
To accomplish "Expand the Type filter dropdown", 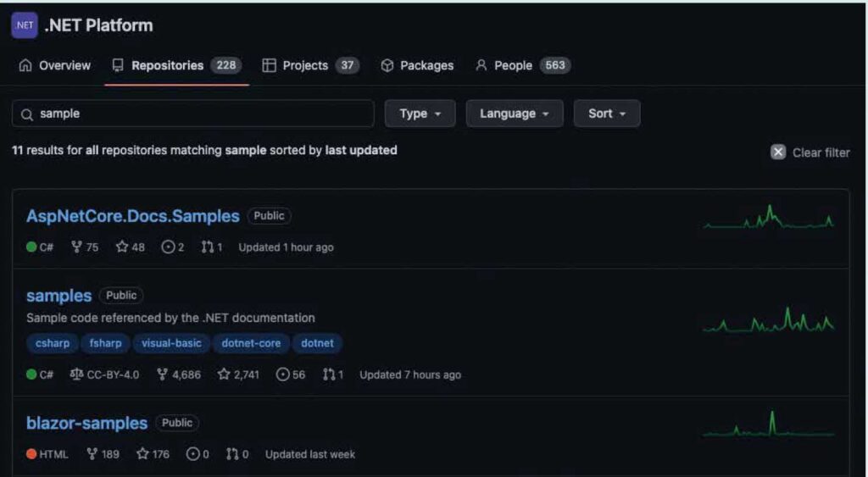I will coord(420,114).
